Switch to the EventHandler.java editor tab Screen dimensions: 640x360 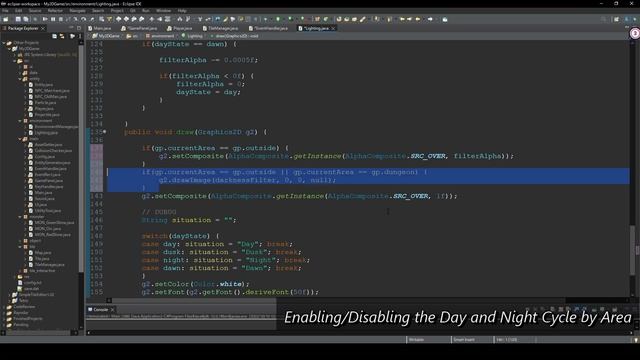[x=269, y=28]
